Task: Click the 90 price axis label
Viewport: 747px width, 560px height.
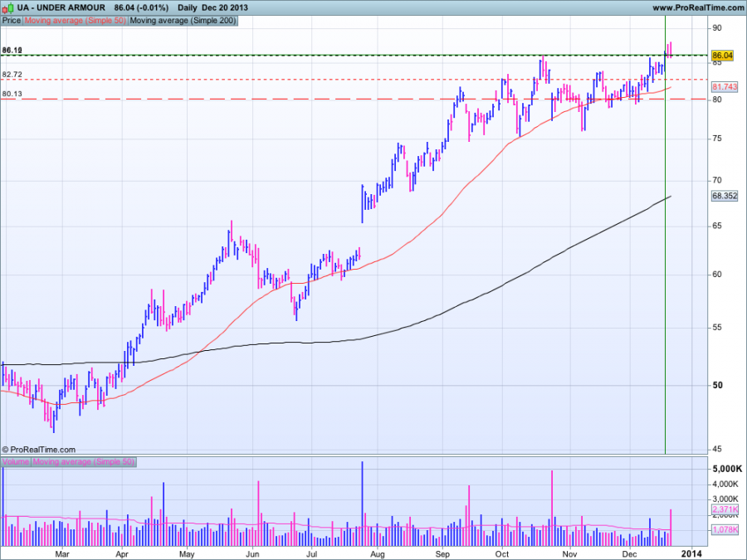Action: point(717,28)
